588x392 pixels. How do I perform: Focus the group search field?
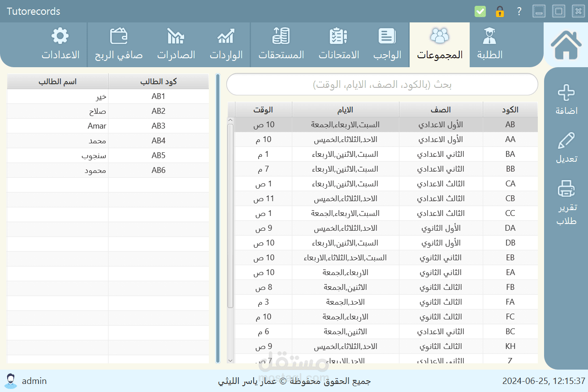[x=382, y=84]
